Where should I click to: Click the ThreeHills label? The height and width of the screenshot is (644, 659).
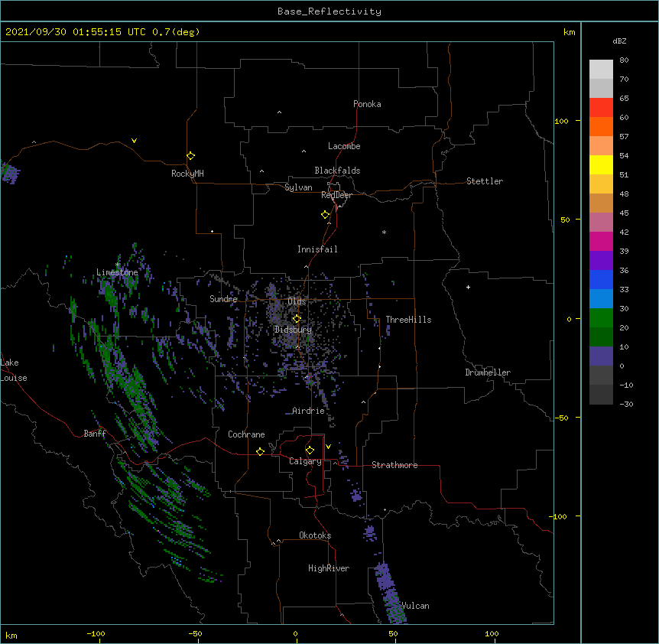point(408,320)
